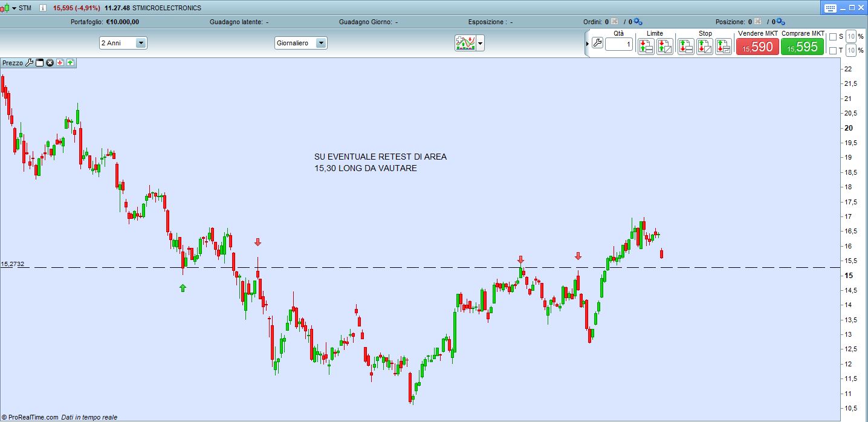Open the STM instrument info icon
Screen dimensions: 868x422
tap(43, 8)
